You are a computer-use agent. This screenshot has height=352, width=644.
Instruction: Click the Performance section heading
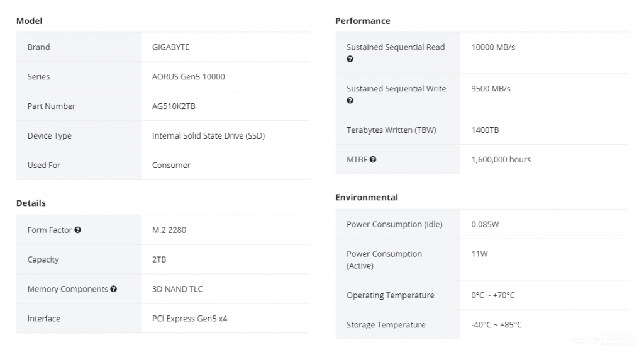pos(362,21)
